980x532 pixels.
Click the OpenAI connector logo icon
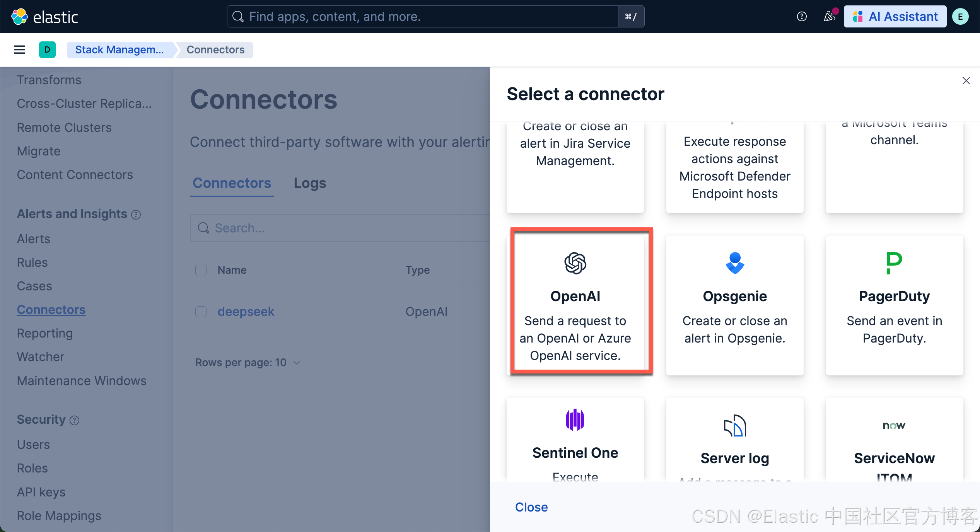575,263
